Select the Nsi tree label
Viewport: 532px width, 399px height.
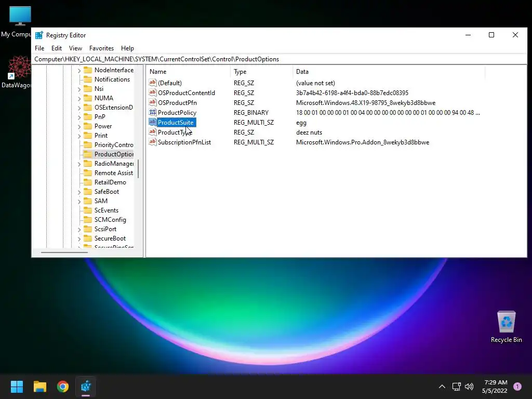pos(99,89)
